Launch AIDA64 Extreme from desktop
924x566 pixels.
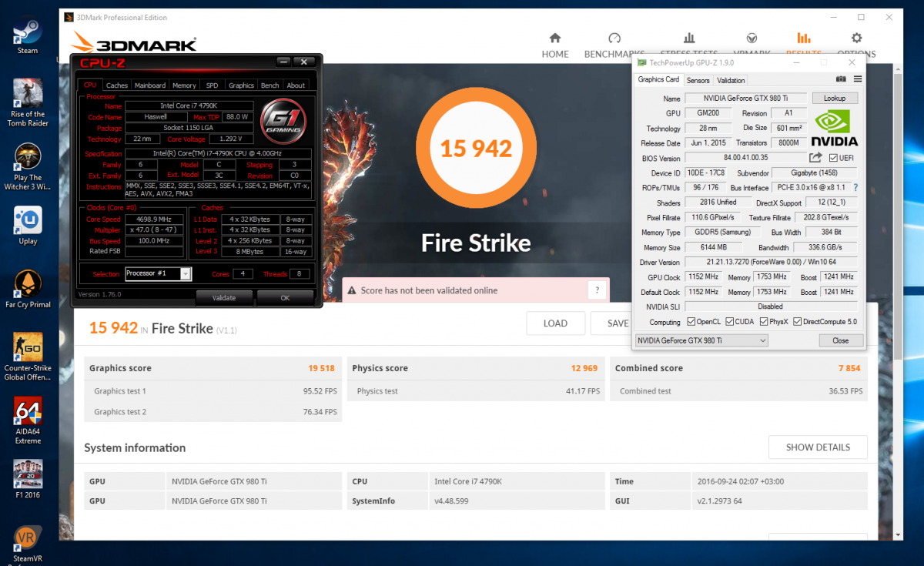click(28, 422)
